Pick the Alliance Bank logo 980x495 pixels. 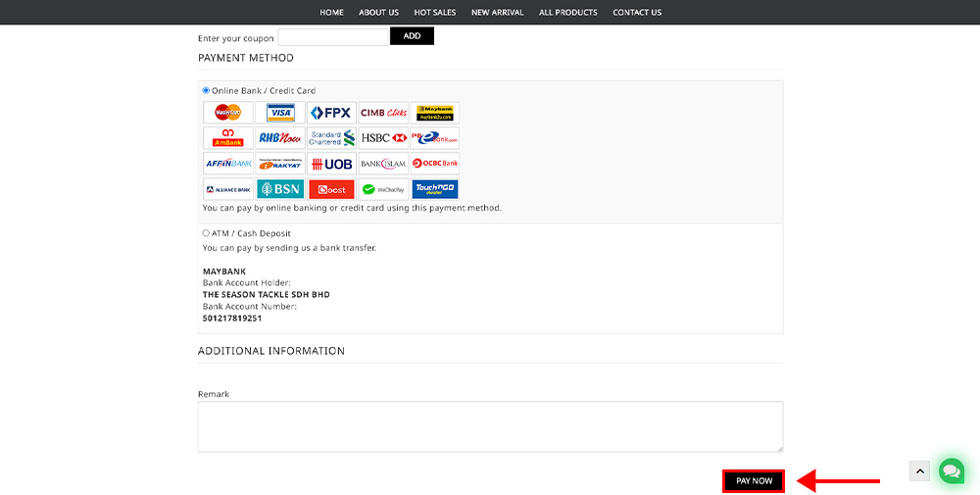(x=228, y=189)
